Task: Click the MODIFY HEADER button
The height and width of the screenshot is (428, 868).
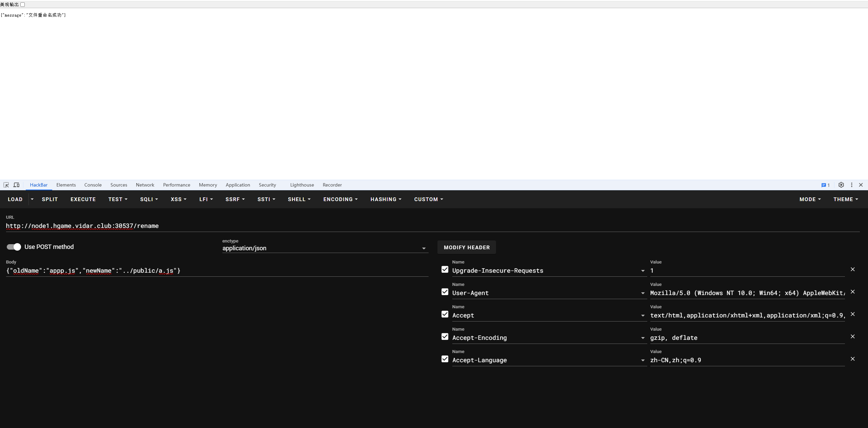Action: click(x=467, y=248)
